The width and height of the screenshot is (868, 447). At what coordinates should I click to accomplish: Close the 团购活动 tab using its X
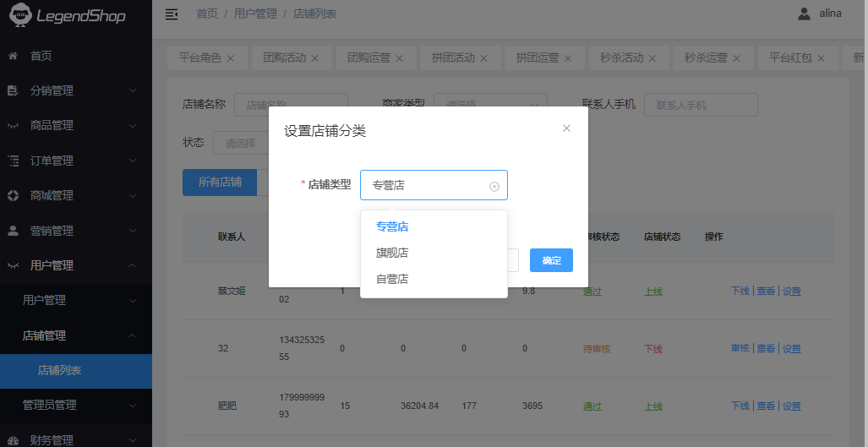tap(314, 58)
